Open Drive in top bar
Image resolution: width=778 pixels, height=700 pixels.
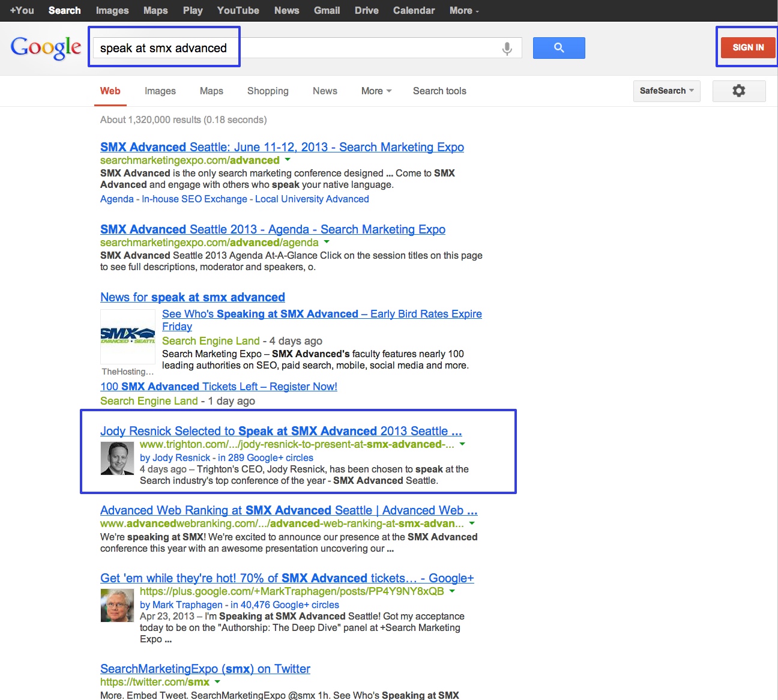coord(367,10)
